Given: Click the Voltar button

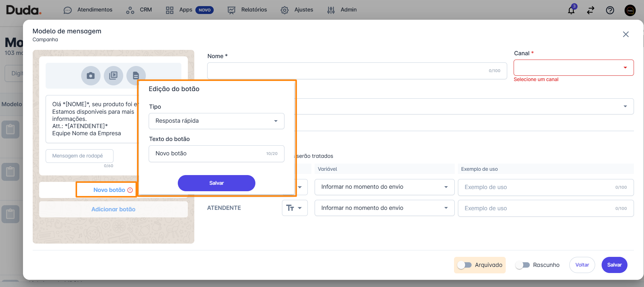Looking at the screenshot, I should (582, 265).
